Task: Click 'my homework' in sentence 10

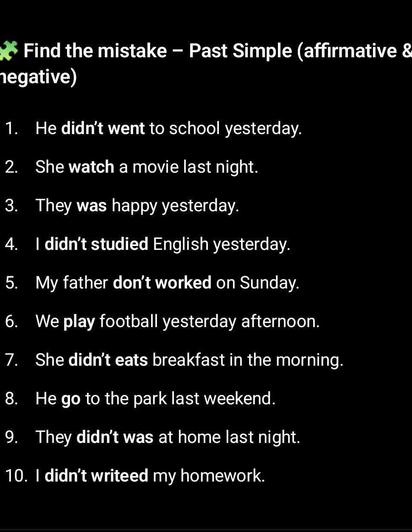Action: tap(209, 476)
